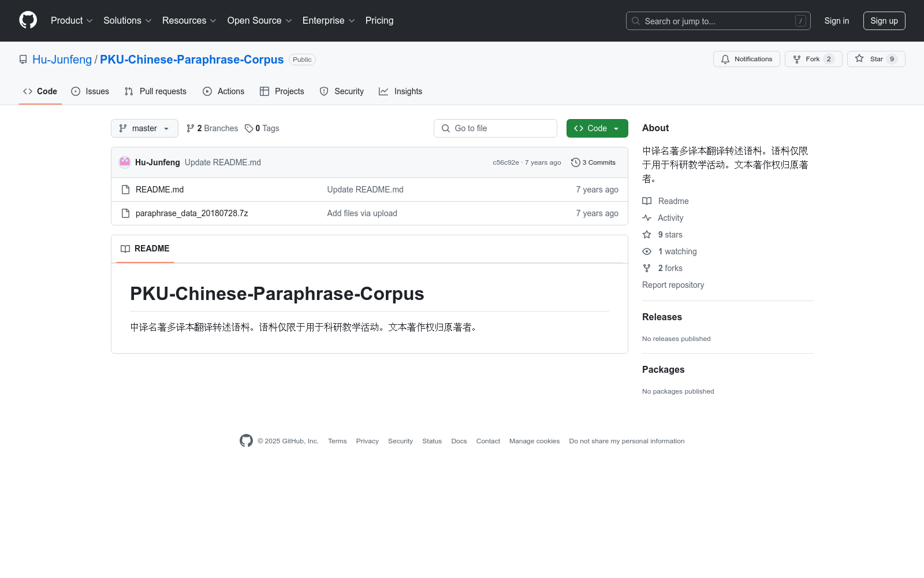Image resolution: width=924 pixels, height=578 pixels.
Task: Expand the Enterprise dropdown
Action: (329, 21)
